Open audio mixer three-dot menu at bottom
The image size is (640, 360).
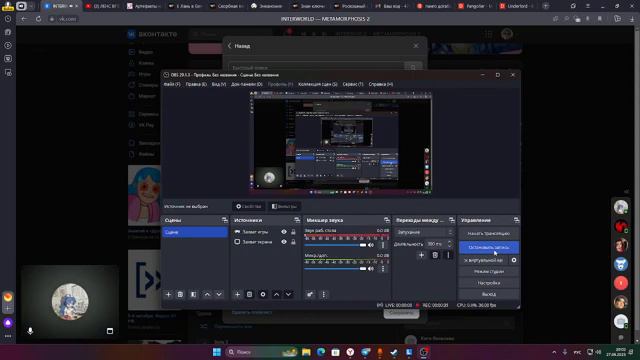[324, 294]
